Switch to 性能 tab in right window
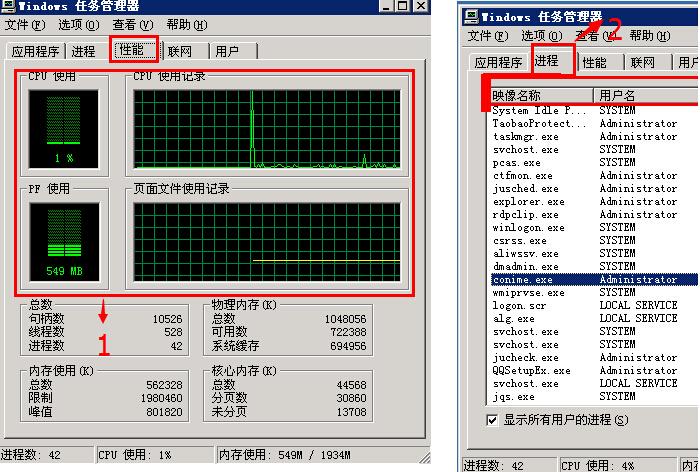Image resolution: width=700 pixels, height=472 pixels. click(600, 62)
